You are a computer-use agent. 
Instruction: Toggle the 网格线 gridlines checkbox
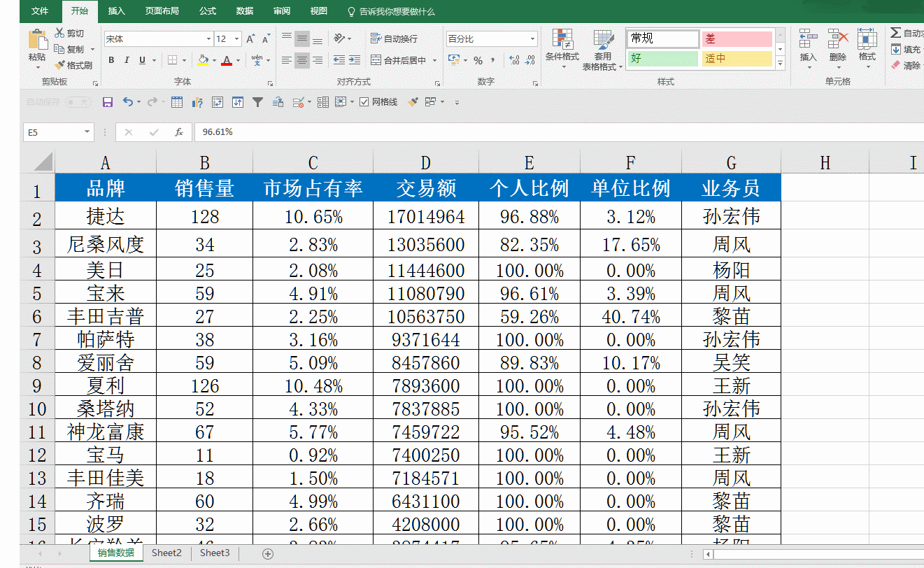[x=364, y=102]
